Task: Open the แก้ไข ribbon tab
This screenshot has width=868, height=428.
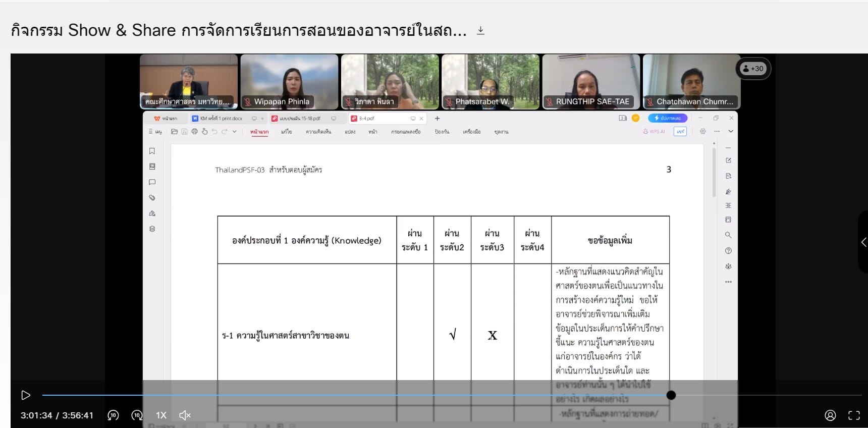Action: coord(287,132)
